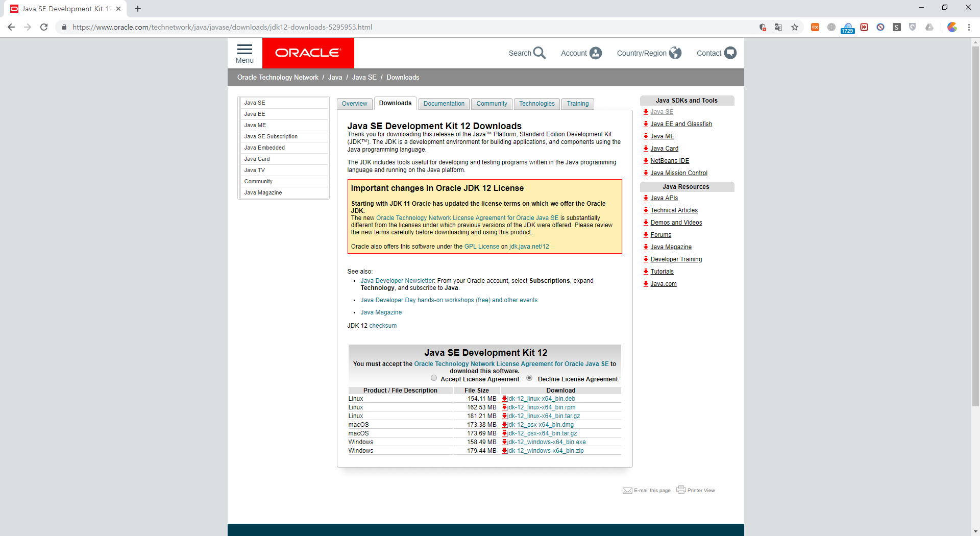Switch to the Documentation tab

444,104
